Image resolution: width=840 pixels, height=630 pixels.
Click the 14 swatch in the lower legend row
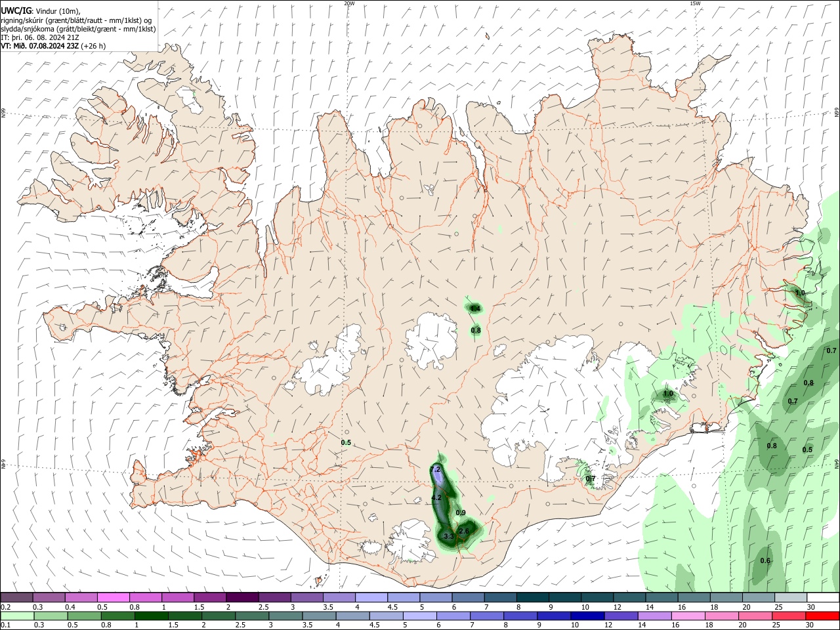tap(654, 616)
